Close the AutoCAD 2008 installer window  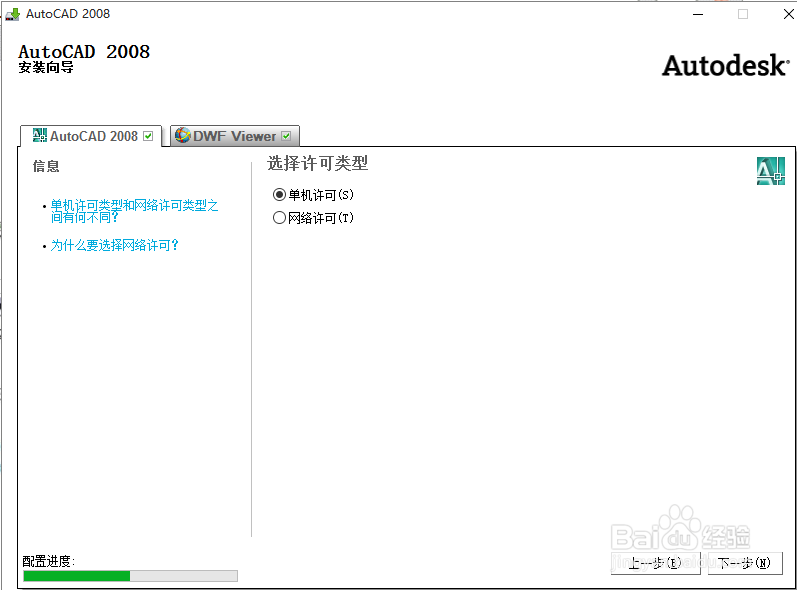[x=788, y=14]
